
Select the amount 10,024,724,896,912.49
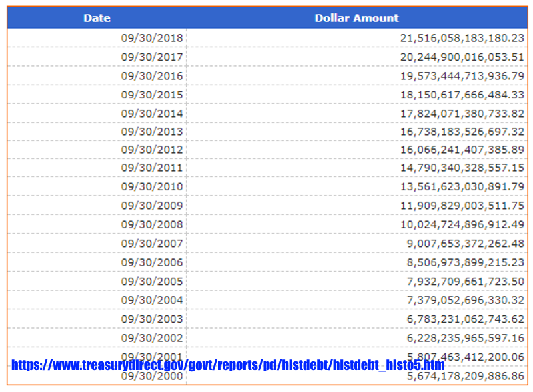(x=462, y=225)
